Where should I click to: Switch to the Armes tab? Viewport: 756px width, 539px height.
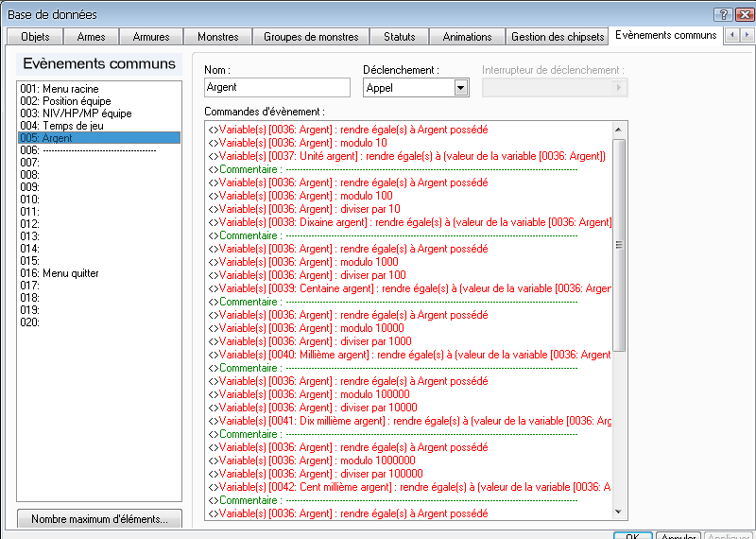tap(91, 37)
